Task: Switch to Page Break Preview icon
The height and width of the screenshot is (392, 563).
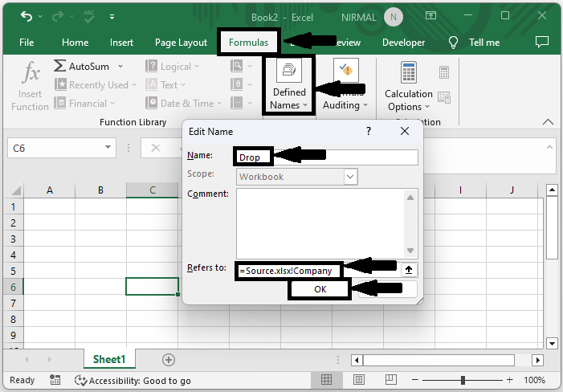Action: (390, 379)
